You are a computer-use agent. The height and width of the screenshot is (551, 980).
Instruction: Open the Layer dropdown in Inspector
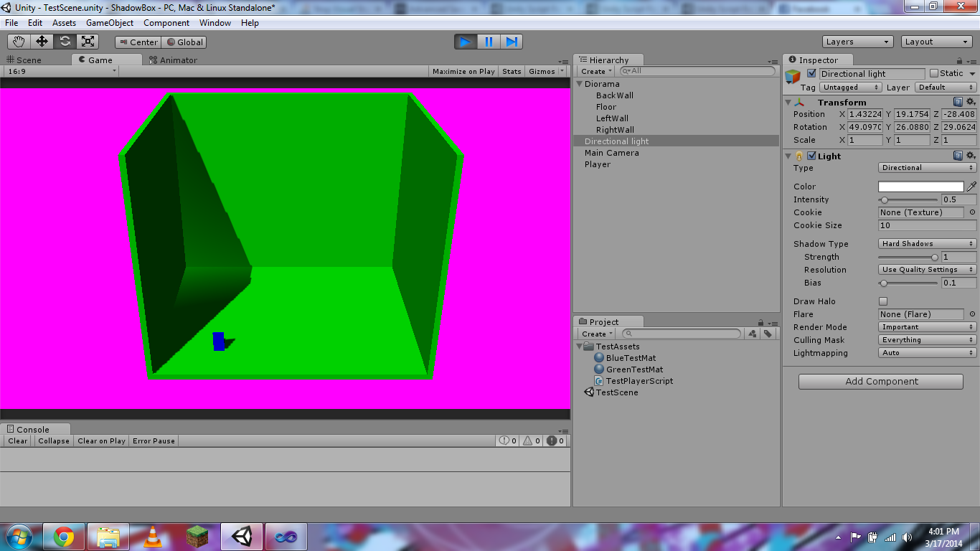point(946,88)
